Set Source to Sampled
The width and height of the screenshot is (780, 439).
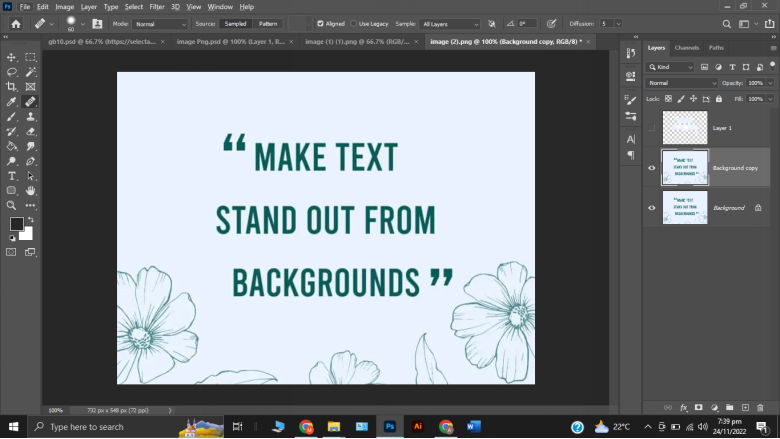pos(235,24)
